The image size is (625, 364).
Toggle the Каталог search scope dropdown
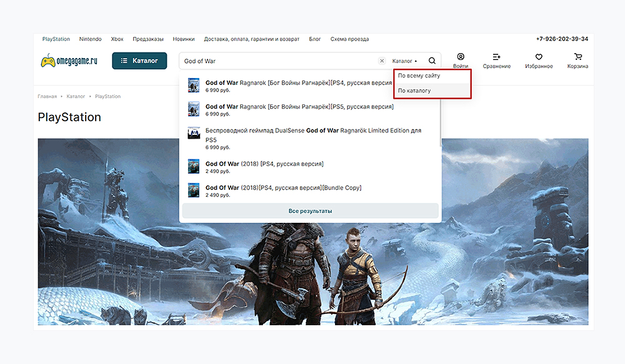point(404,61)
